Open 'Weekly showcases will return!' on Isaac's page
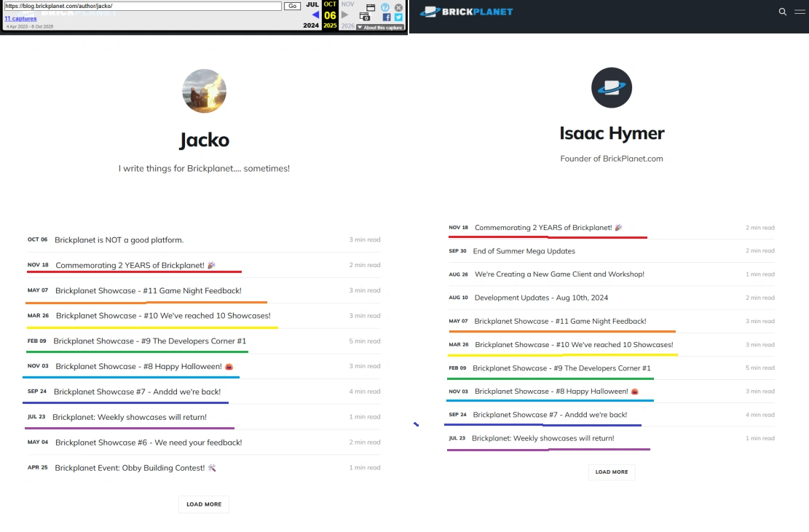809x532 pixels. tap(542, 438)
